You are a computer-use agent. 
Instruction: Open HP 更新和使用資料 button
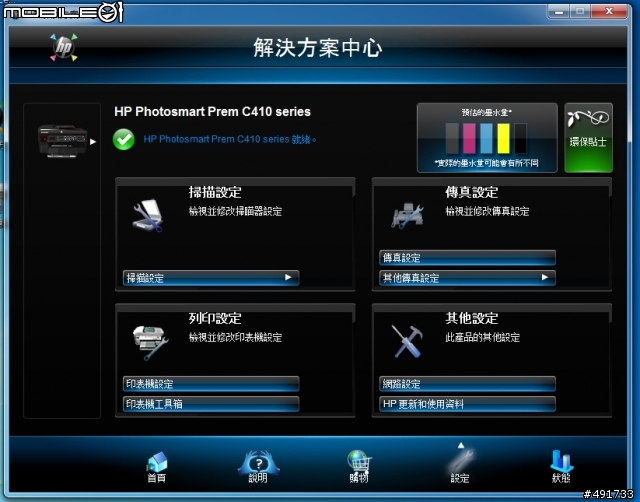tap(467, 404)
